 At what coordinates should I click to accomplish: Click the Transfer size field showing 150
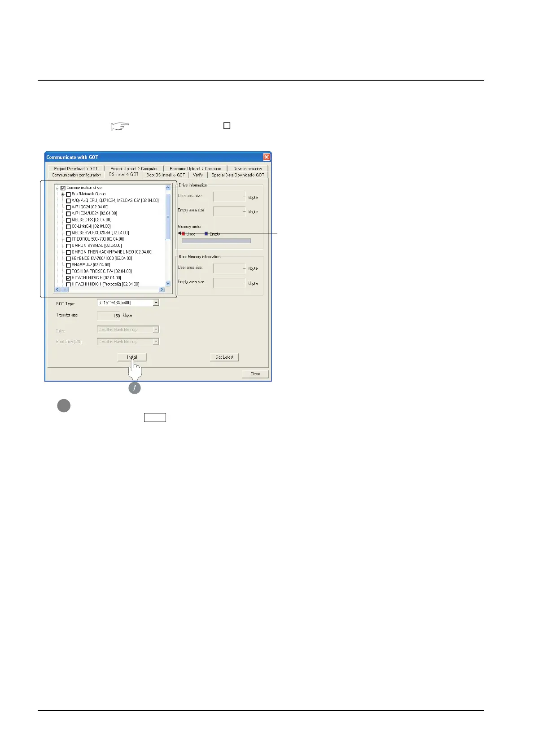pos(109,316)
